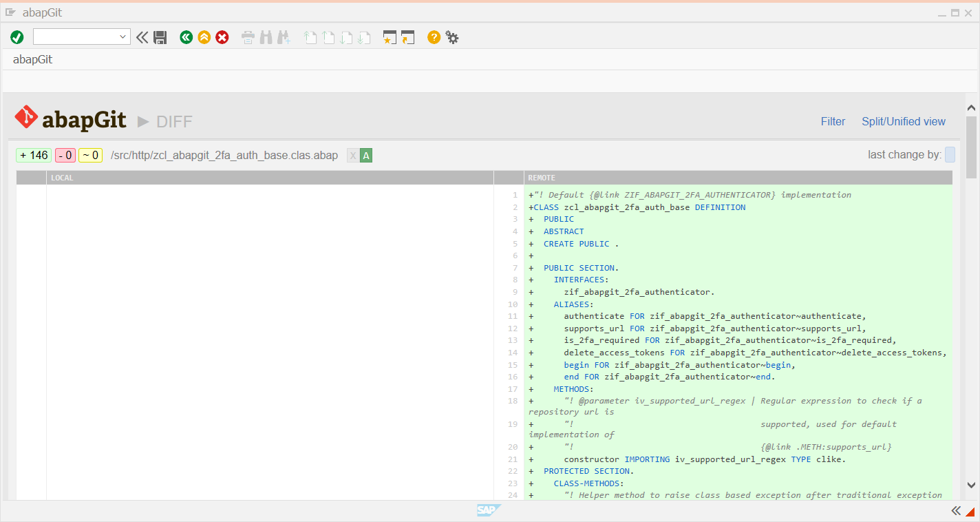Click the green Enter checkmark icon
This screenshot has width=980, height=522.
point(17,37)
